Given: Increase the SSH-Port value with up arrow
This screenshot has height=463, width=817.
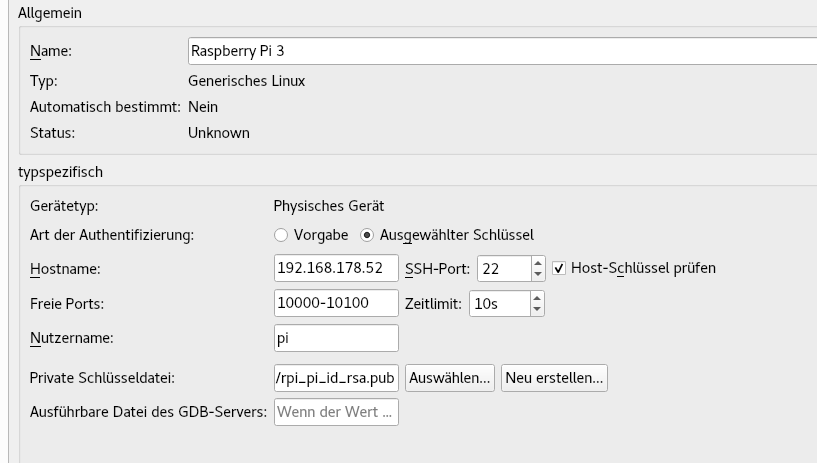Looking at the screenshot, I should [538, 263].
